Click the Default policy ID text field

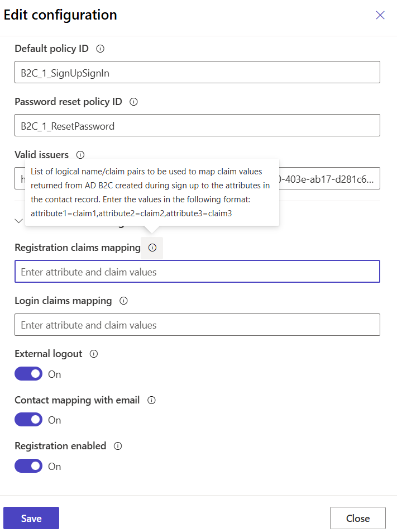pos(197,73)
